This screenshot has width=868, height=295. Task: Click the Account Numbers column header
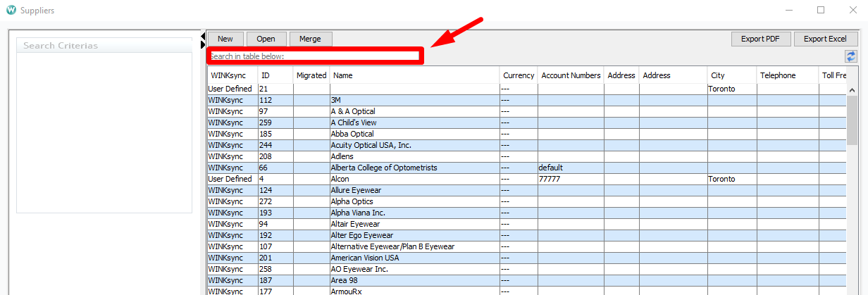pos(571,75)
